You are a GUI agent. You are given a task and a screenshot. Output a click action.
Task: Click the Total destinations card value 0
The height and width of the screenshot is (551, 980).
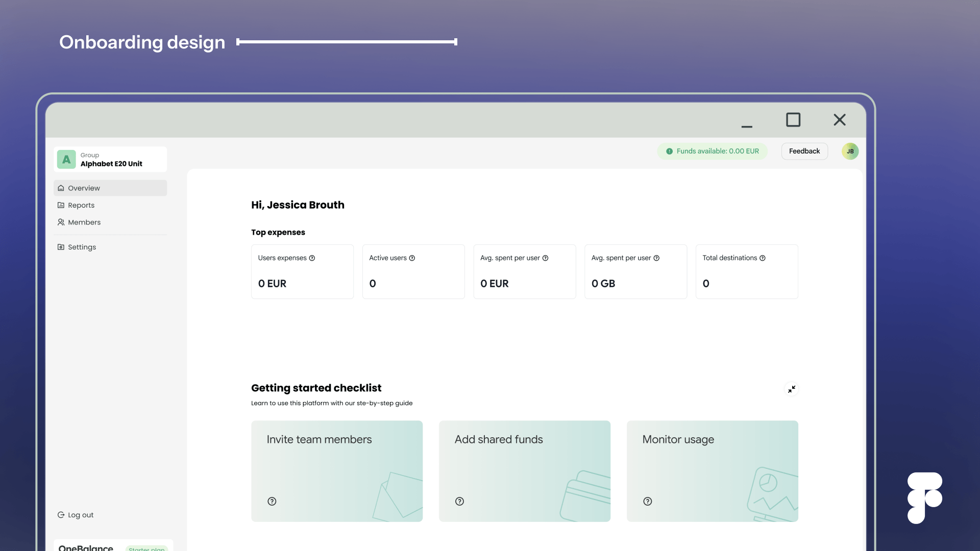(x=706, y=284)
